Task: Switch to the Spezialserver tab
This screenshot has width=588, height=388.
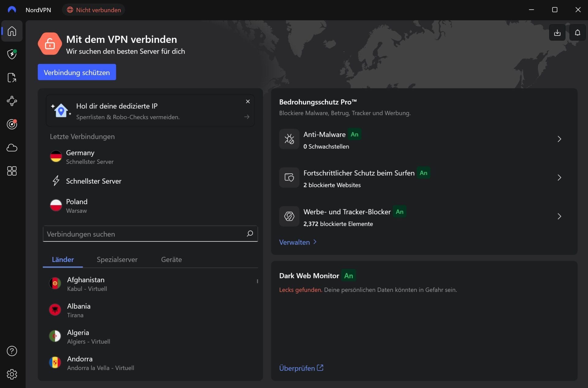Action: click(117, 259)
